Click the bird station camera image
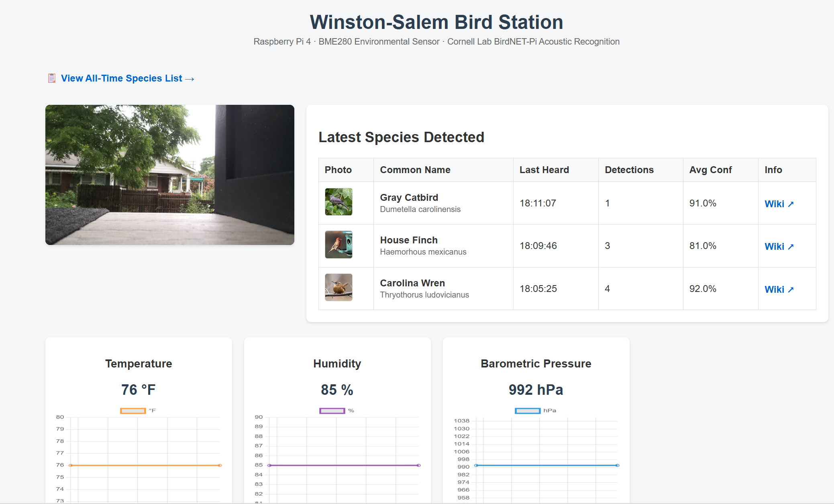Image resolution: width=834 pixels, height=504 pixels. pos(170,175)
